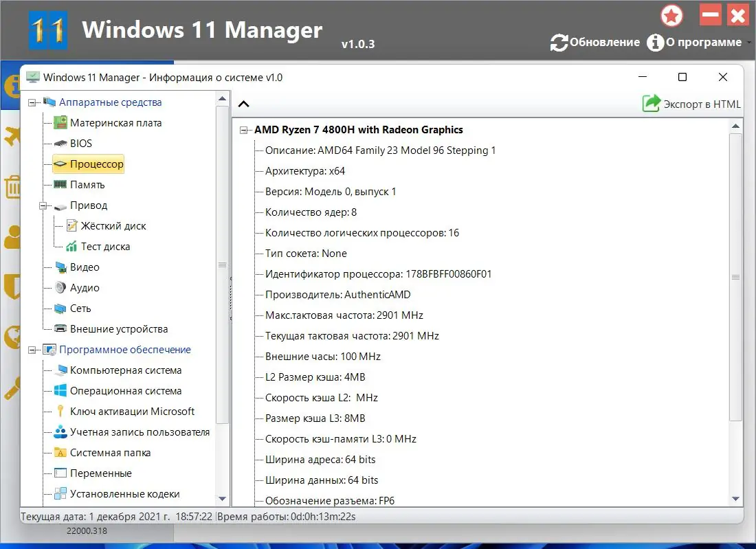
Task: Collapse the Аппаратные средства tree node
Action: pyautogui.click(x=32, y=102)
